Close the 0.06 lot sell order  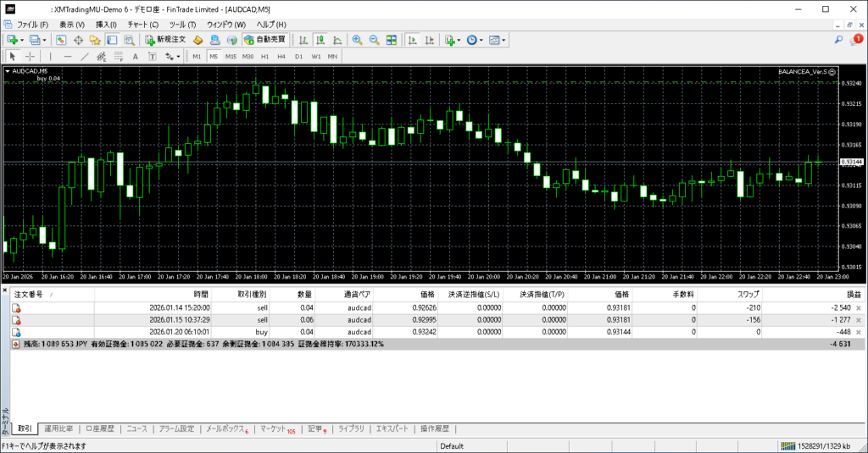[x=859, y=320]
